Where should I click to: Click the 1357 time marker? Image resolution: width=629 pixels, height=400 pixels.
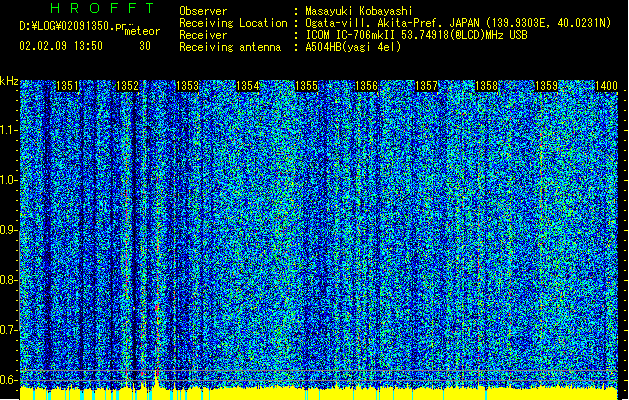426,86
